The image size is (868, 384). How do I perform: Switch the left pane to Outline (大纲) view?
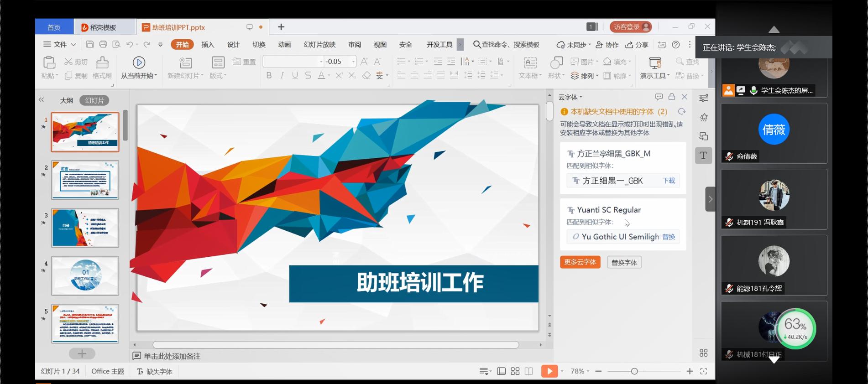67,100
